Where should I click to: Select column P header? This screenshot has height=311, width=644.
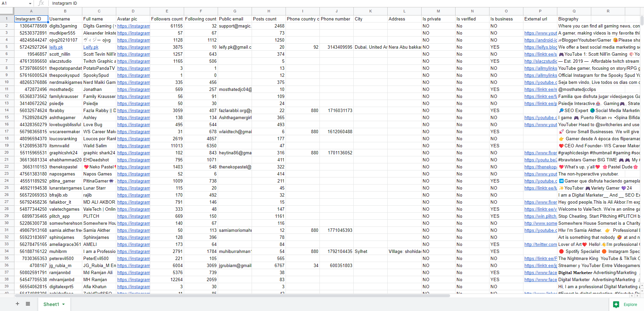pyautogui.click(x=540, y=11)
